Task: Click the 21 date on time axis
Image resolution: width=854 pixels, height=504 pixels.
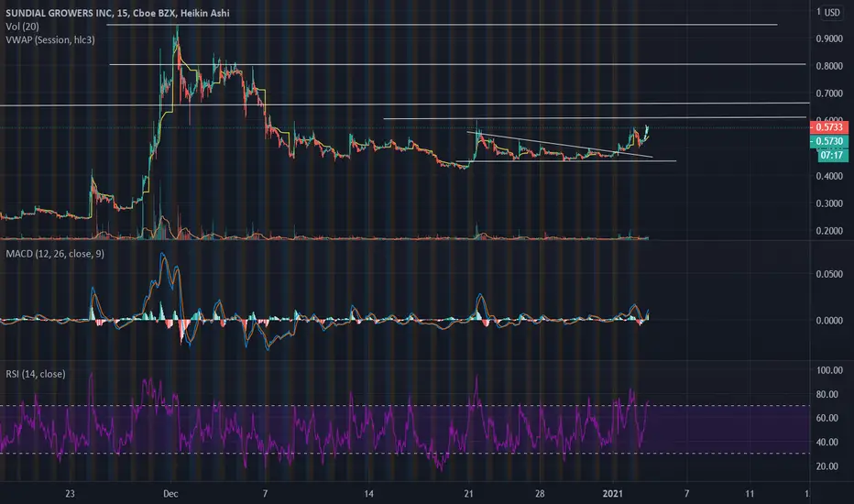Action: coord(468,494)
